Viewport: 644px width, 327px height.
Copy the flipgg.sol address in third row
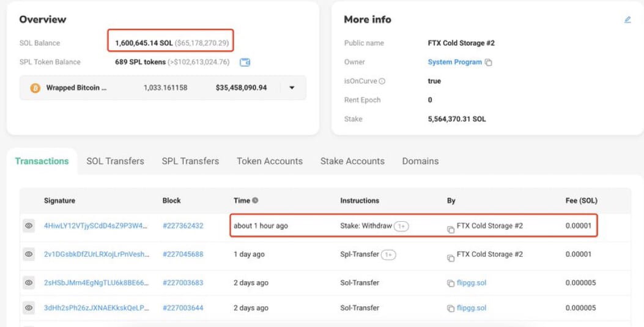451,284
